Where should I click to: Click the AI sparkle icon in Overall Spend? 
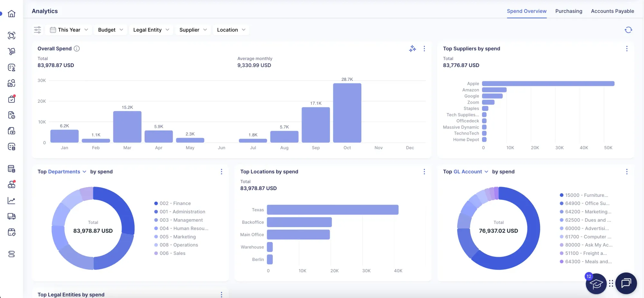pos(412,49)
